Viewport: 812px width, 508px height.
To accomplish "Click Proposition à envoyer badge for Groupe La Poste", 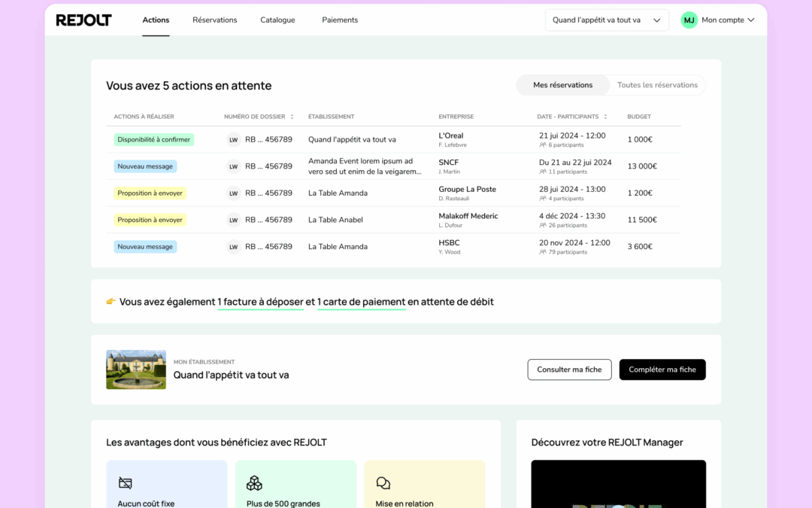I will 150,193.
